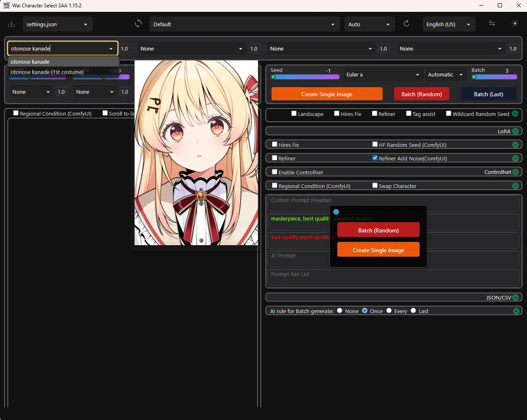Screen dimensions: 527x420
Task: Click the AI Prompt text field
Action: (393, 259)
